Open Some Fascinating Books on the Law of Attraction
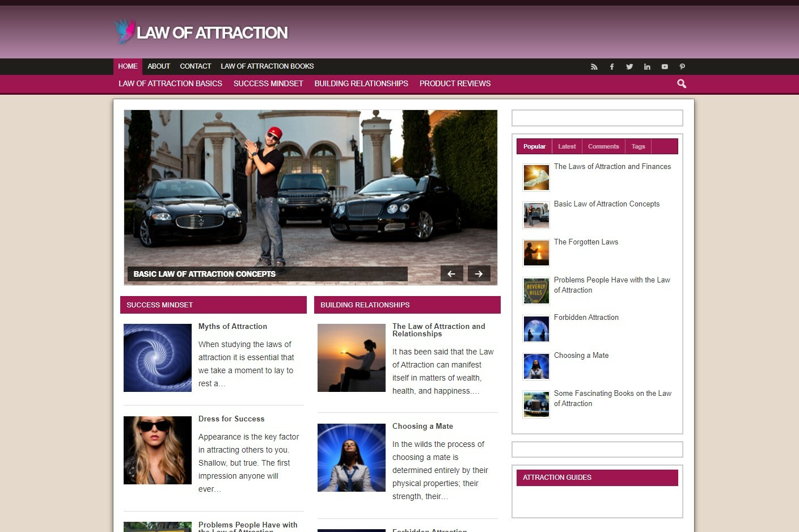The width and height of the screenshot is (799, 532). [612, 399]
